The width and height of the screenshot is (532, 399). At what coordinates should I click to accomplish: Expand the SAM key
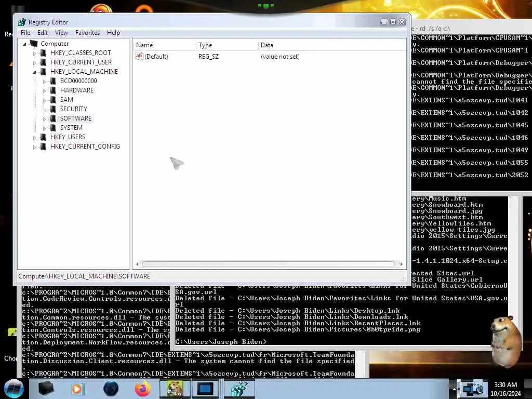click(44, 100)
